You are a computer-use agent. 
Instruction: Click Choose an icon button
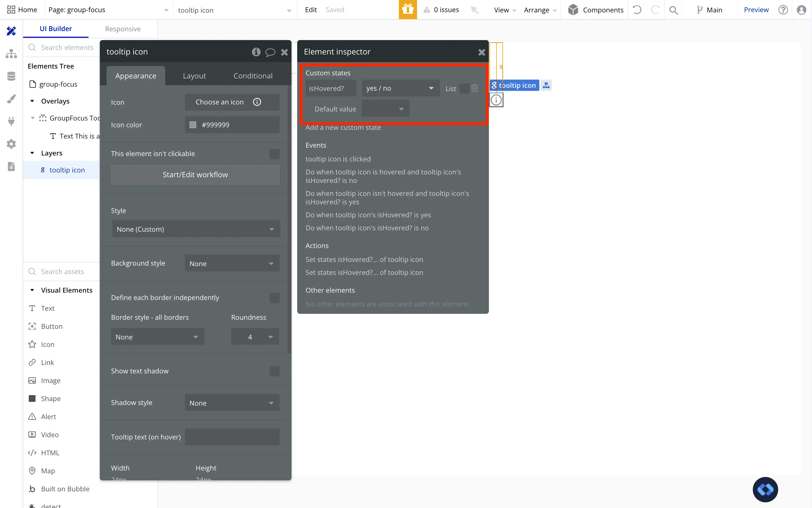(x=232, y=102)
